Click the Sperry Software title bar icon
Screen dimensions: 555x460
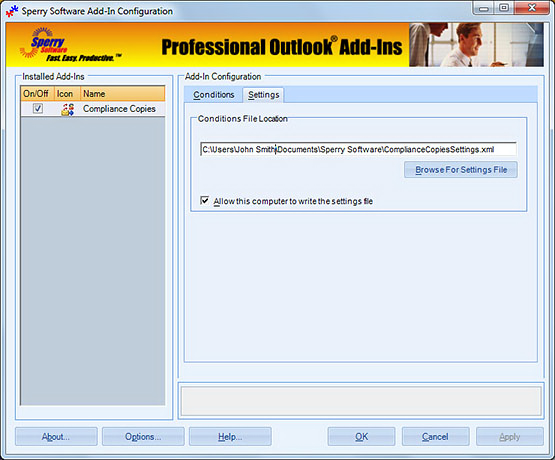[x=12, y=11]
